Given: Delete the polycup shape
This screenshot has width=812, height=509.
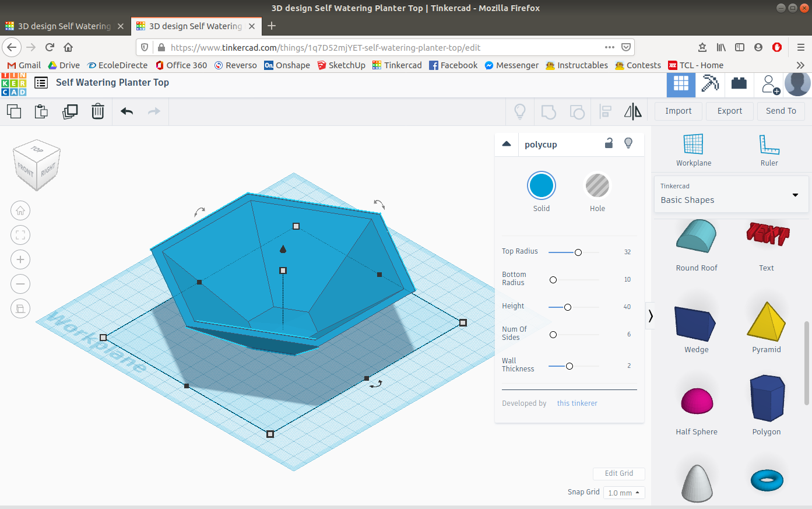Looking at the screenshot, I should click(x=97, y=111).
